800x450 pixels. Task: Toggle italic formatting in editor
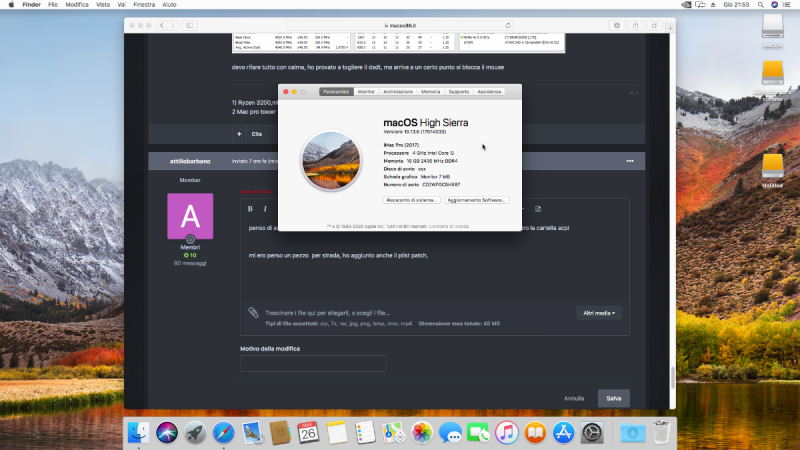[x=265, y=209]
